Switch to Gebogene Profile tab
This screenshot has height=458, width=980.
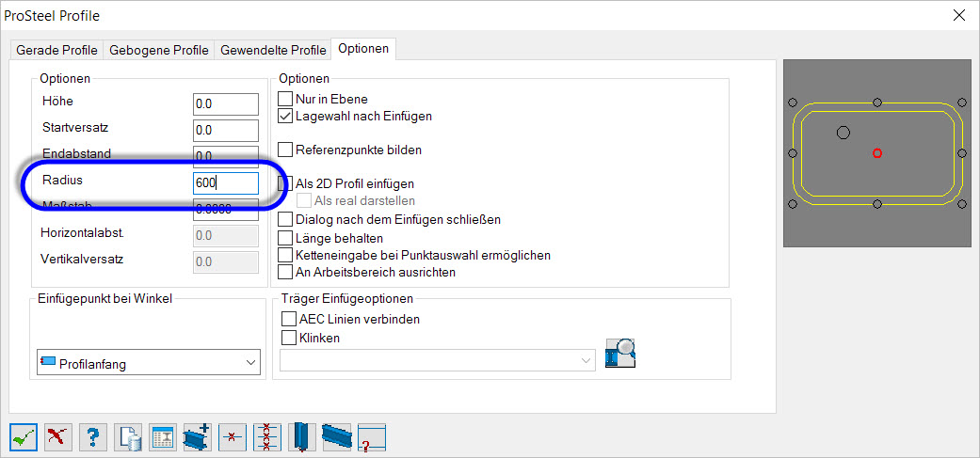click(159, 50)
